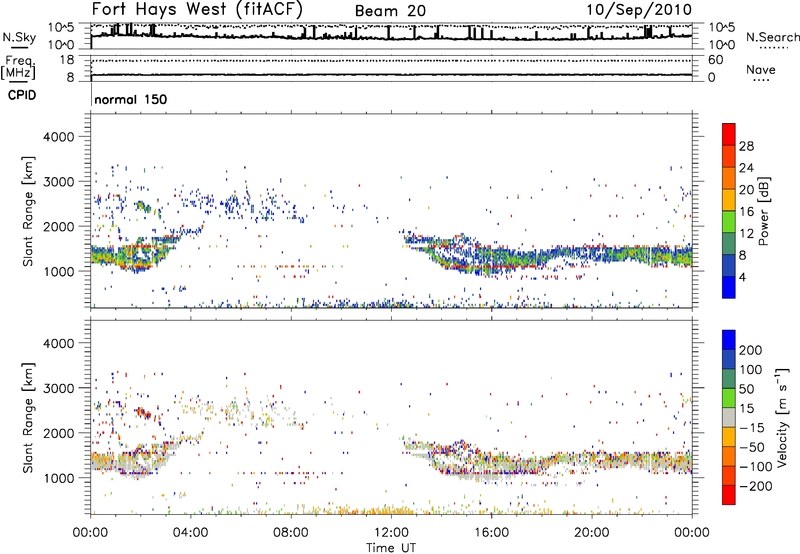Click the '28' tick on power scale
The height and width of the screenshot is (554, 800).
coord(746,146)
